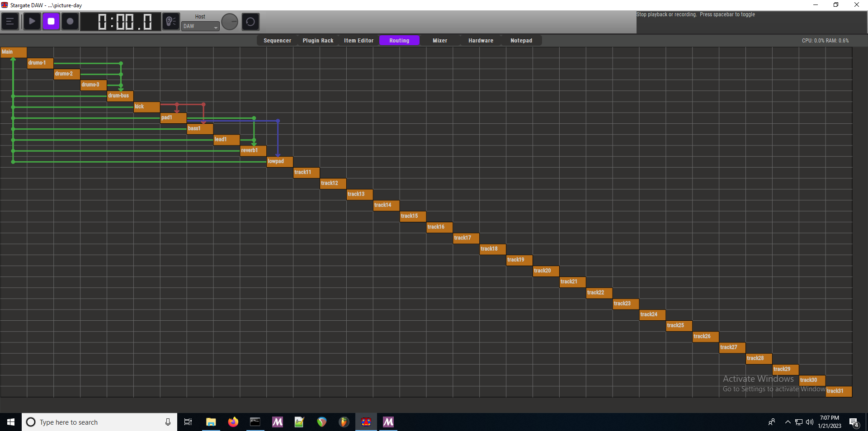
Task: Select the reverb1 track node
Action: 253,150
